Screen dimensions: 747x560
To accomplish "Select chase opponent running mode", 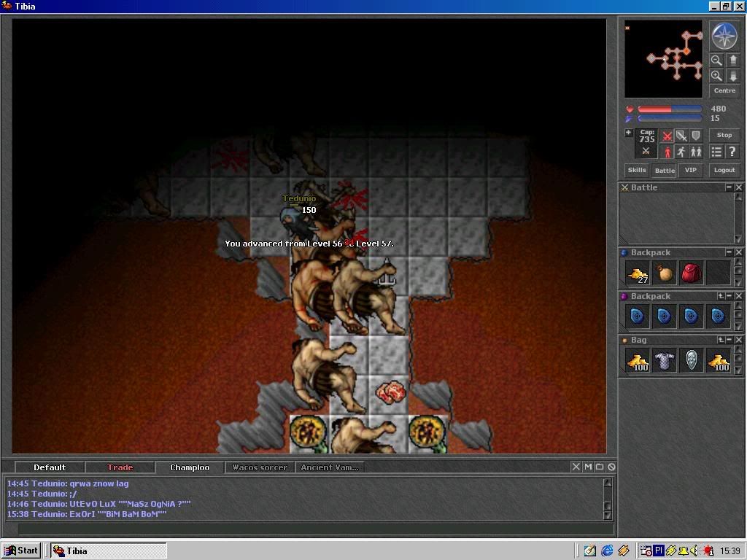I will click(681, 152).
